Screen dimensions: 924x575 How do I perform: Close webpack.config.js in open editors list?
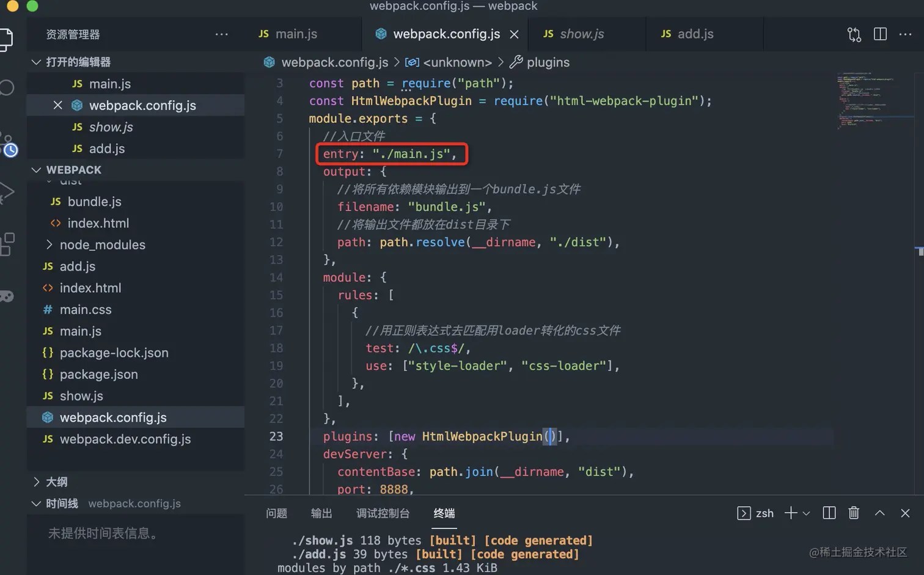pyautogui.click(x=57, y=105)
